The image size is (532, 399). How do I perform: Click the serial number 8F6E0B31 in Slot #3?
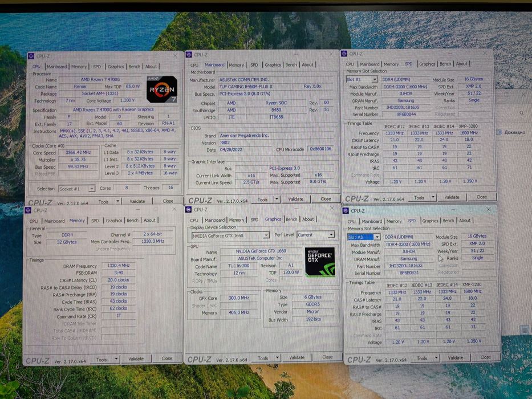[409, 273]
